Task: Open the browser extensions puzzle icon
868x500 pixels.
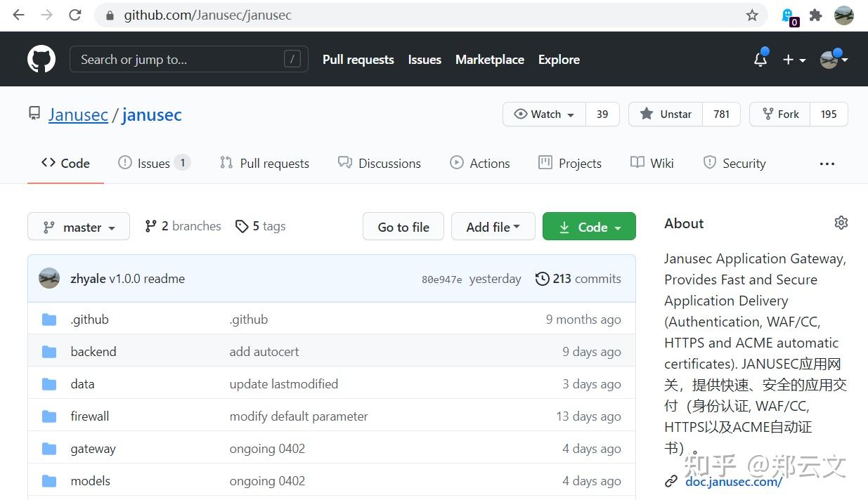Action: point(815,15)
